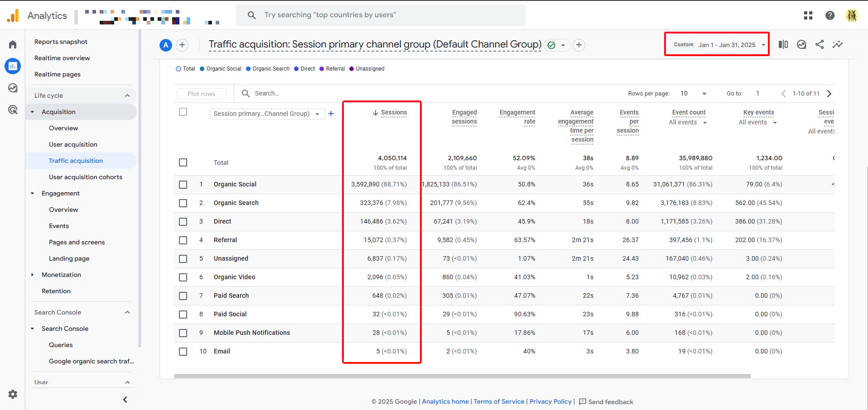Open Analytics home footer link
The height and width of the screenshot is (410, 868).
[445, 401]
